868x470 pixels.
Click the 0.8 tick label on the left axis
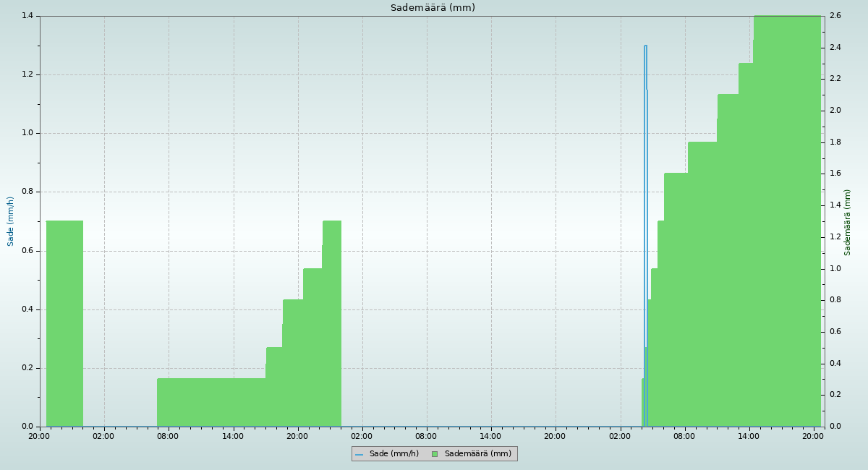click(x=28, y=192)
